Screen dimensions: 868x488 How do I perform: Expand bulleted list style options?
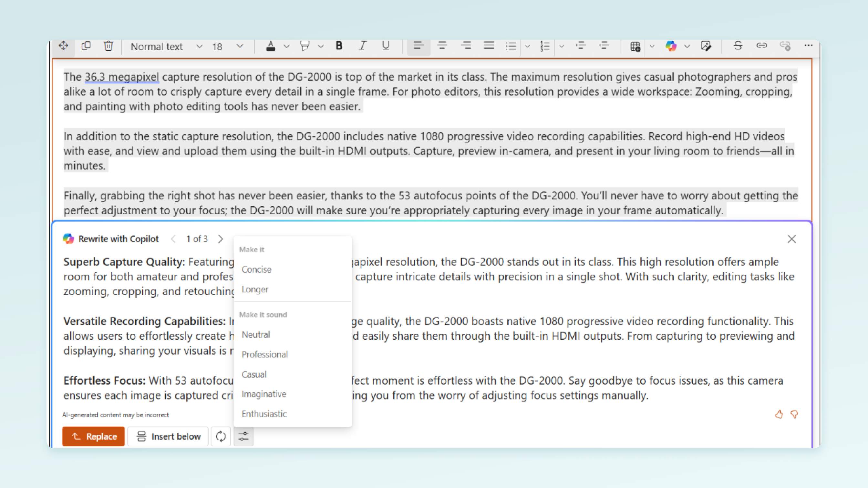[527, 46]
